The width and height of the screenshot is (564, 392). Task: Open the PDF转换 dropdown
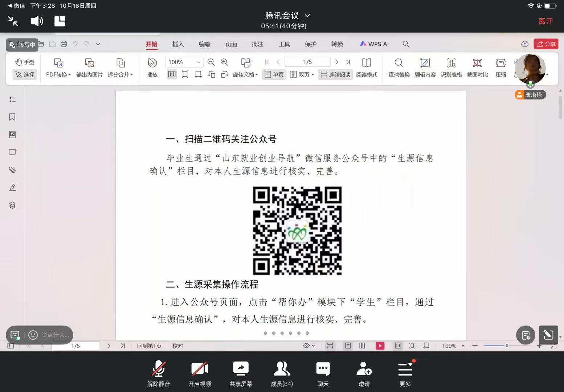pyautogui.click(x=58, y=68)
